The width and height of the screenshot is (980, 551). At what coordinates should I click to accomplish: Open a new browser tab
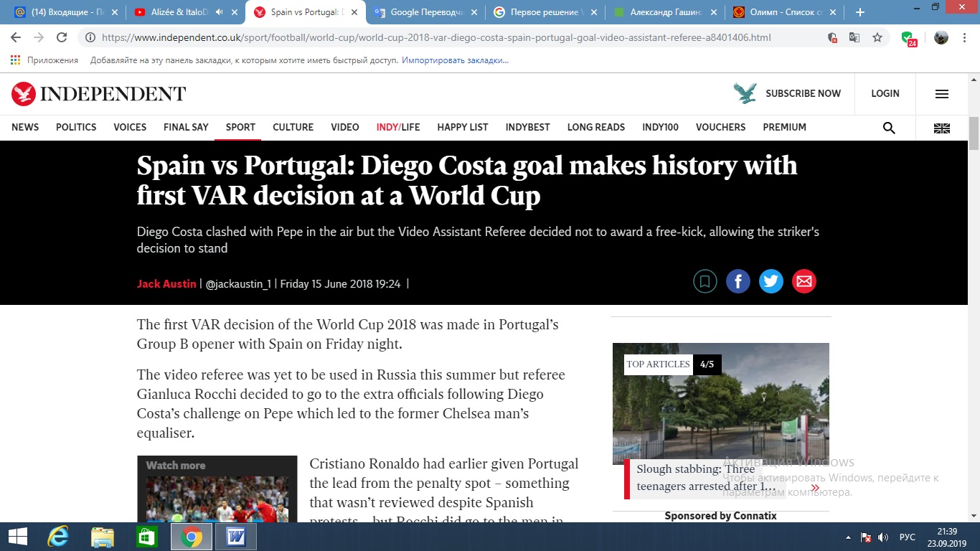pyautogui.click(x=860, y=12)
